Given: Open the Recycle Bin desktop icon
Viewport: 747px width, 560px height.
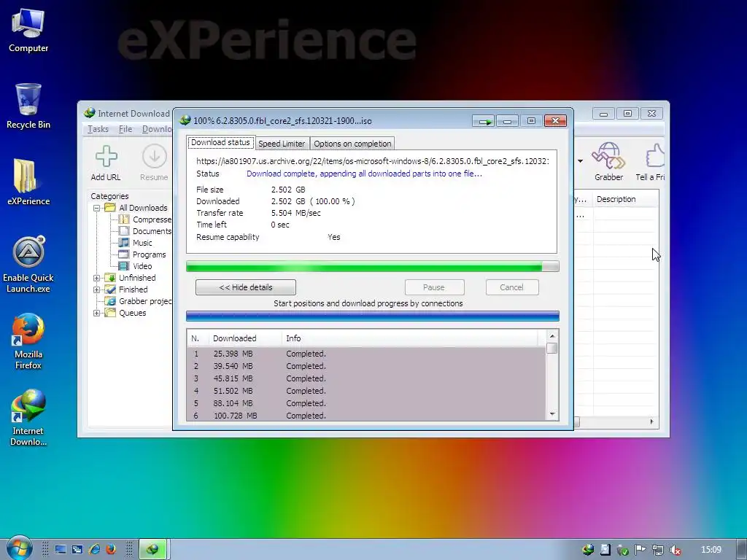Looking at the screenshot, I should coord(28,106).
